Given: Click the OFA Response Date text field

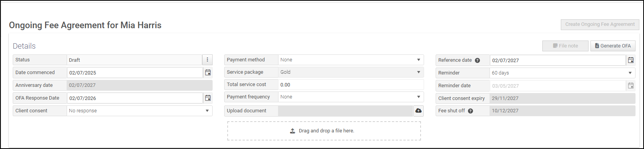Looking at the screenshot, I should pos(135,98).
